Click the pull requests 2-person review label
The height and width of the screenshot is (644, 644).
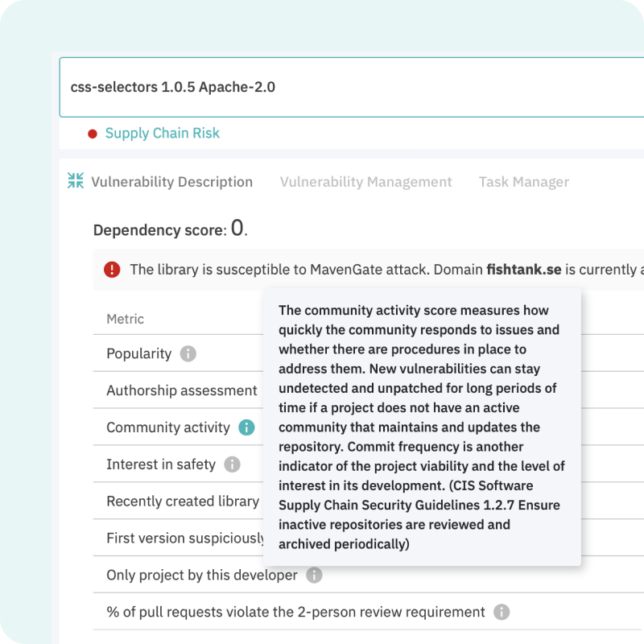(295, 612)
